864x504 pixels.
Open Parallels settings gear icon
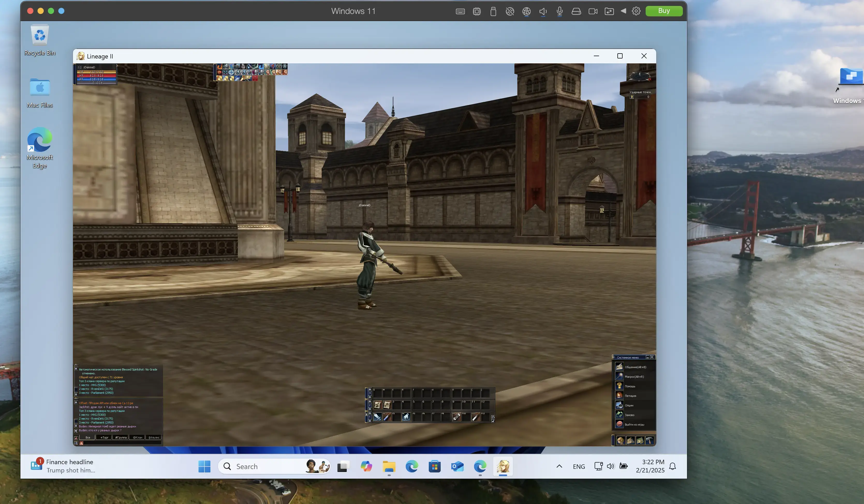tap(636, 11)
